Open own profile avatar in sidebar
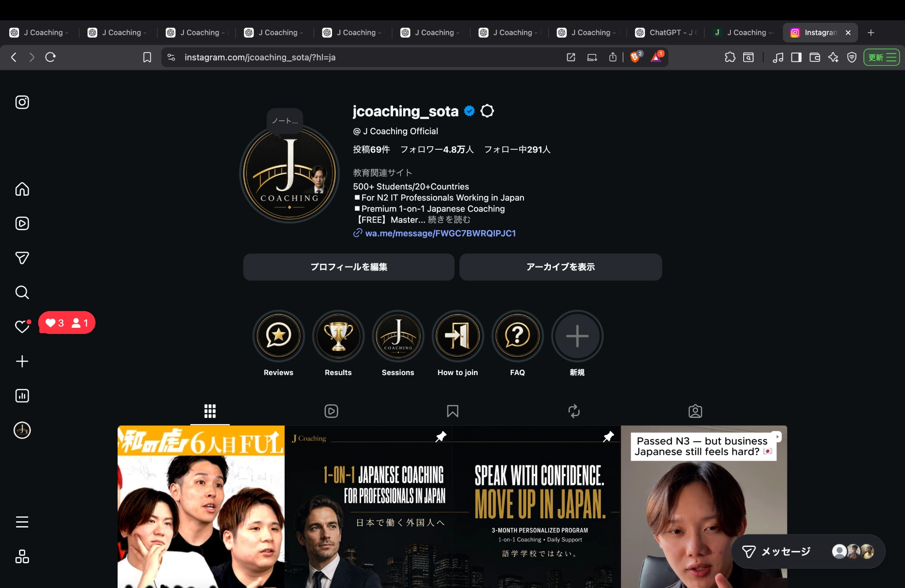The height and width of the screenshot is (588, 905). pos(22,430)
